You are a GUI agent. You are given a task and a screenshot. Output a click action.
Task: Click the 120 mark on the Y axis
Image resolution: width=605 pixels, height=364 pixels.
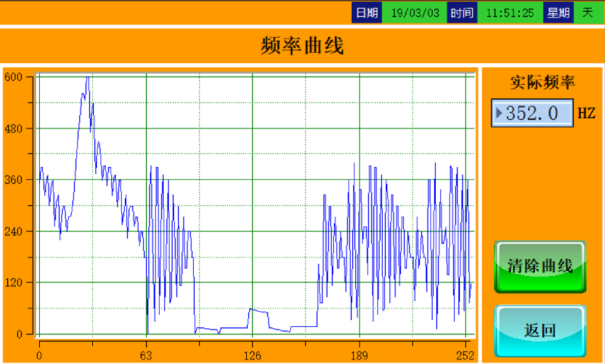12,283
